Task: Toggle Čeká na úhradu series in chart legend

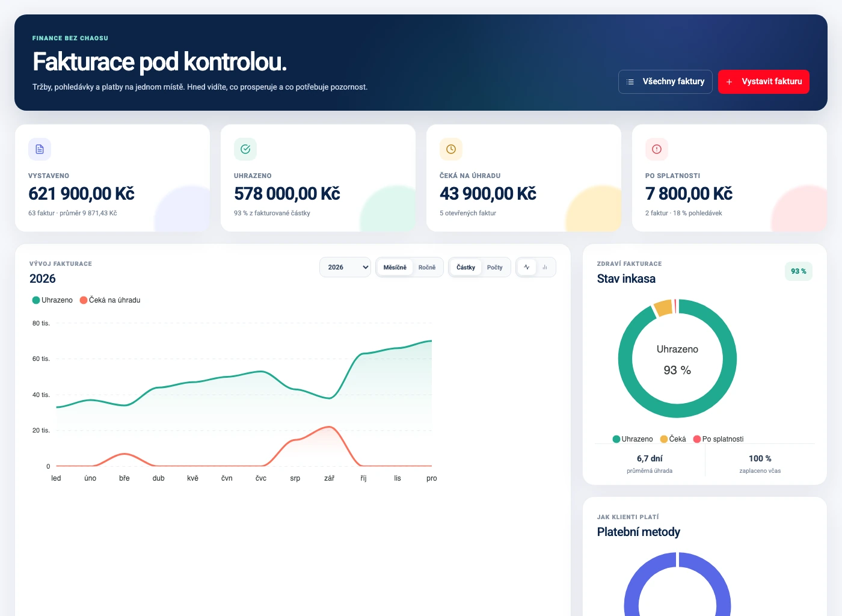Action: pyautogui.click(x=110, y=300)
